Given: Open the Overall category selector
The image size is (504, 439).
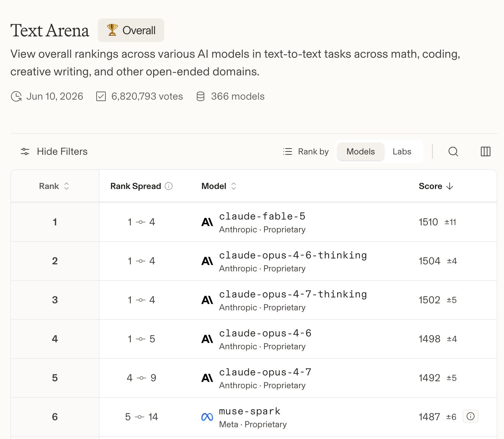Looking at the screenshot, I should click(x=131, y=30).
